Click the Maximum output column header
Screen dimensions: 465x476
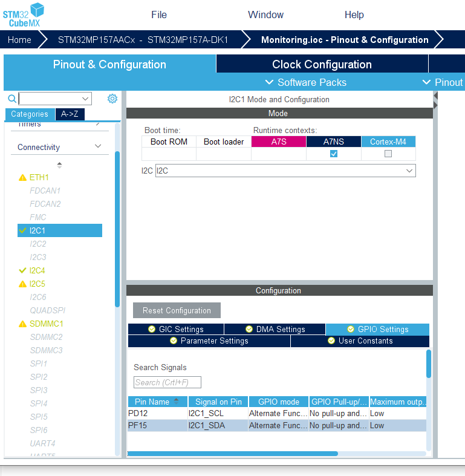coord(398,402)
